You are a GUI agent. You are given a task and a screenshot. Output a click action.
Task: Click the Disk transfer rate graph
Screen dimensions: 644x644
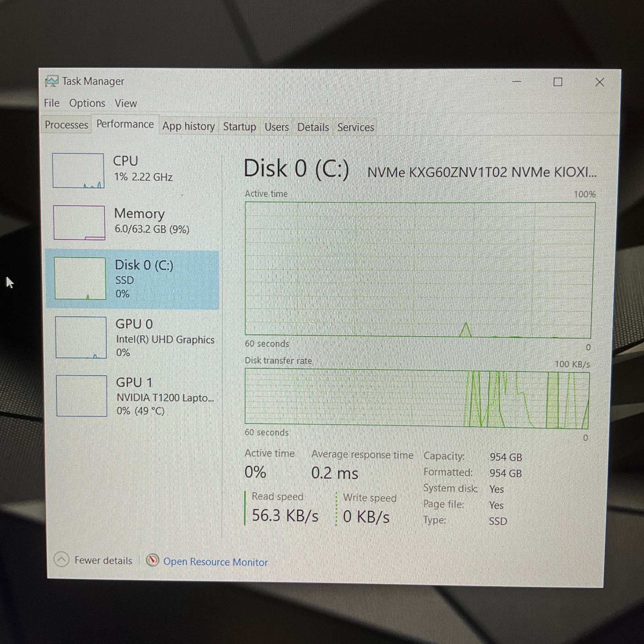[x=417, y=399]
